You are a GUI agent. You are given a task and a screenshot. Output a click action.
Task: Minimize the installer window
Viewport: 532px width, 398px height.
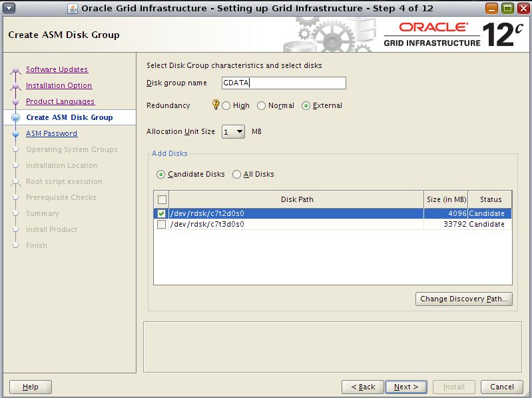[x=491, y=8]
